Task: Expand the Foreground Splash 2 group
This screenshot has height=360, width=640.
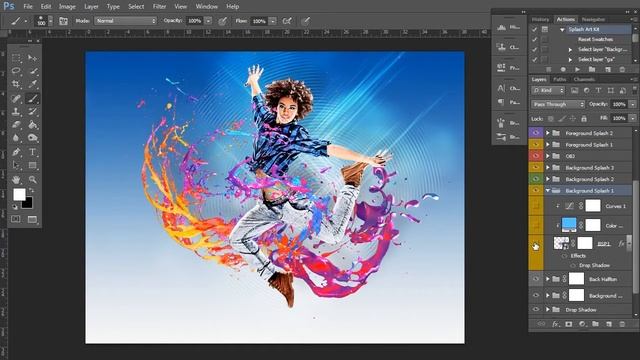Action: pyautogui.click(x=548, y=133)
